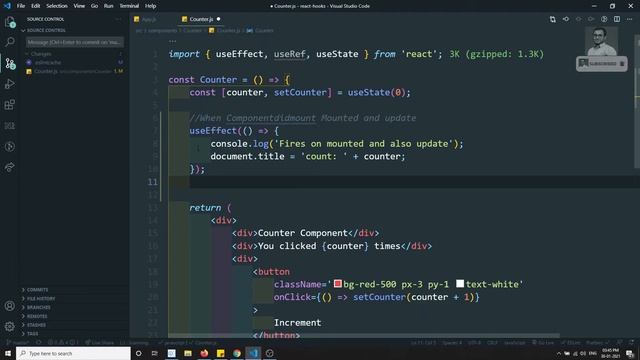Viewport: 640px width, 360px height.
Task: Open the Run and Debug view
Action: [10, 84]
